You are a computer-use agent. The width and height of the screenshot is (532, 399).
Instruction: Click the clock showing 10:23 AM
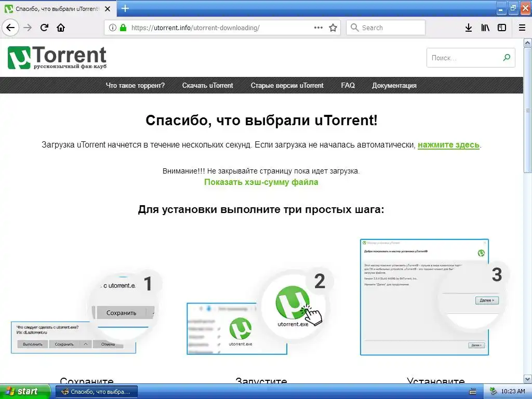[513, 392]
